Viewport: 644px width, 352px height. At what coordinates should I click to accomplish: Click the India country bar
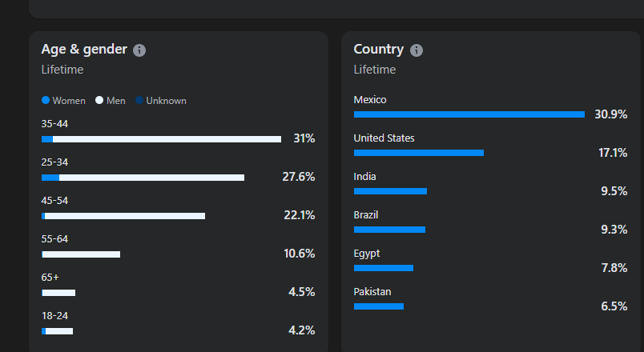(x=390, y=191)
